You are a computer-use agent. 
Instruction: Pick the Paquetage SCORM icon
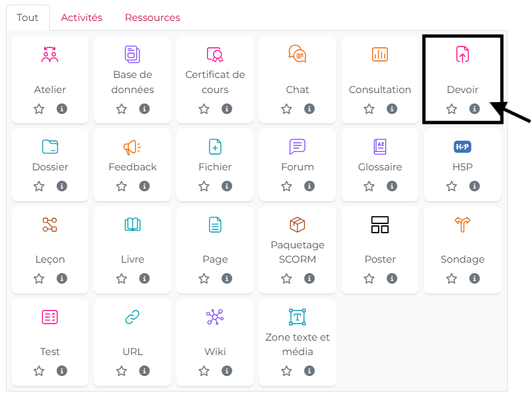[297, 225]
